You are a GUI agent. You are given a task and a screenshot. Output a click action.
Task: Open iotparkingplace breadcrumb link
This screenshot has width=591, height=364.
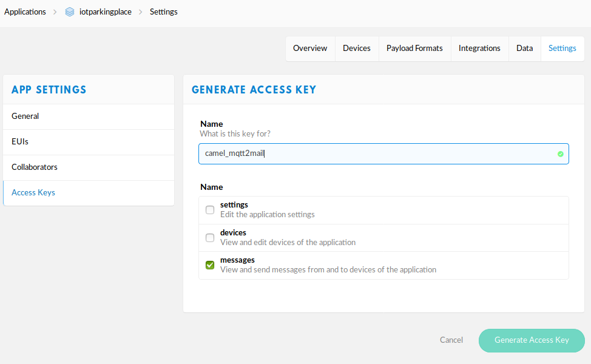[x=105, y=12]
